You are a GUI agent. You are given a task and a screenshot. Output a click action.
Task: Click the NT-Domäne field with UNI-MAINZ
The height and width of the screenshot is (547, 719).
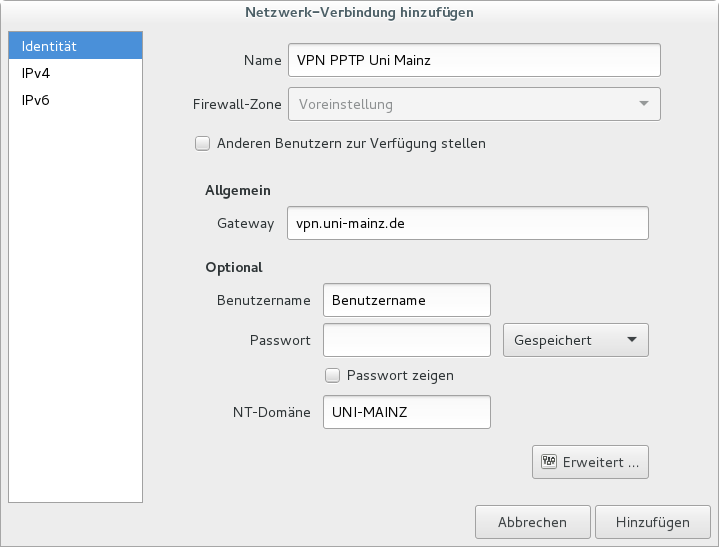pyautogui.click(x=407, y=412)
